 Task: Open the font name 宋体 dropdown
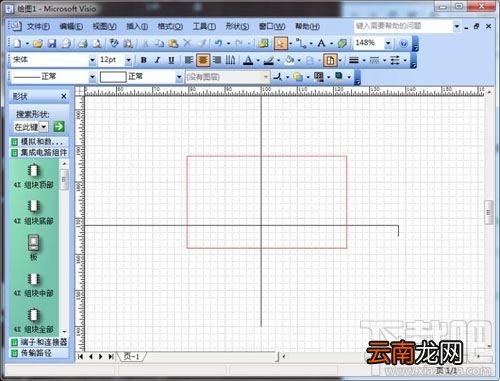coord(92,60)
